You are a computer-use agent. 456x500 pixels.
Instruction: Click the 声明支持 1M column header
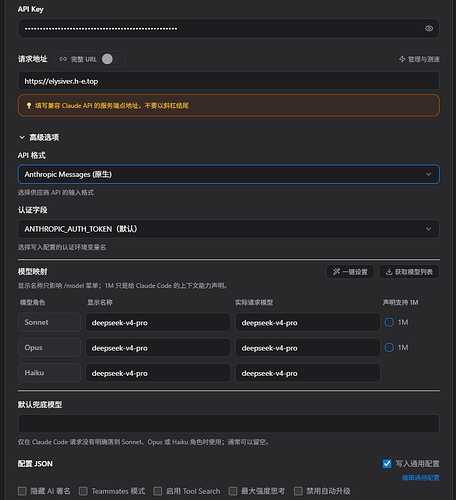(x=400, y=302)
